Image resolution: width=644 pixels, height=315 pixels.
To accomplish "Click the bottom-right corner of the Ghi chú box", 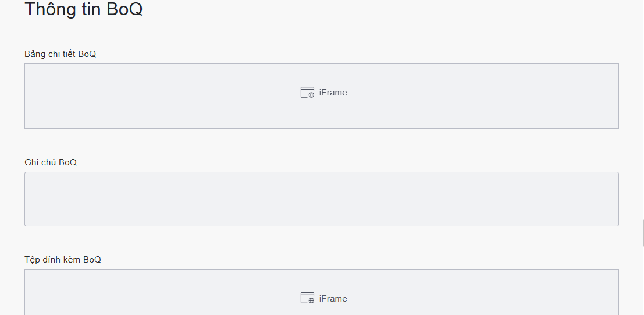I will [617, 224].
